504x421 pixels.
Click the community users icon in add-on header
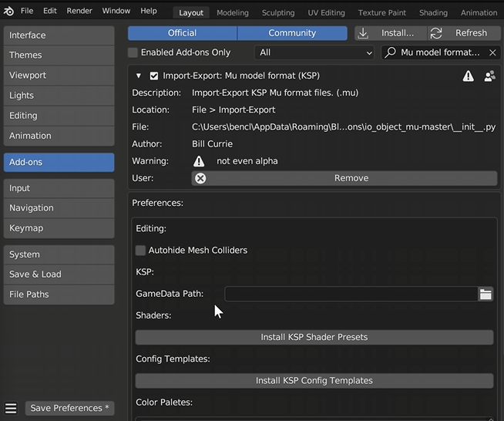coord(489,76)
